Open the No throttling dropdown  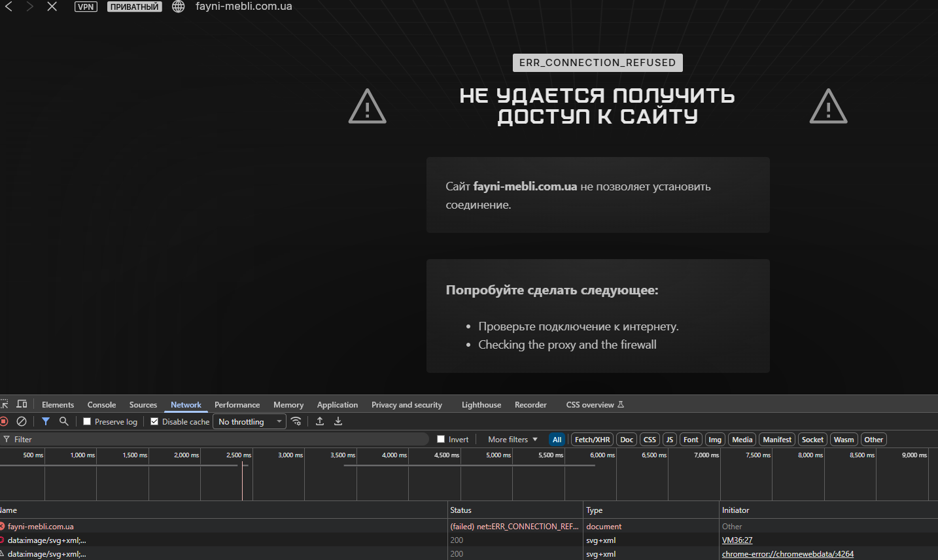click(249, 422)
